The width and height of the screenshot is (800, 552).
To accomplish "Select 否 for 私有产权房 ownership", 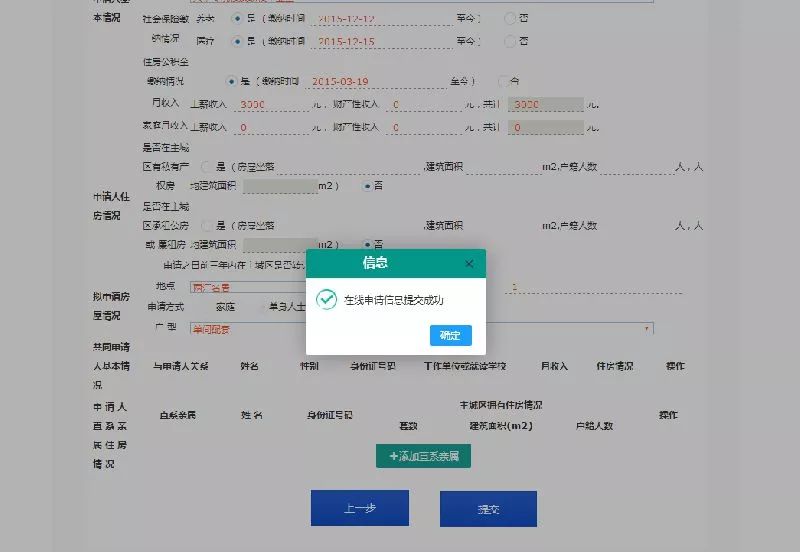I will coord(367,186).
